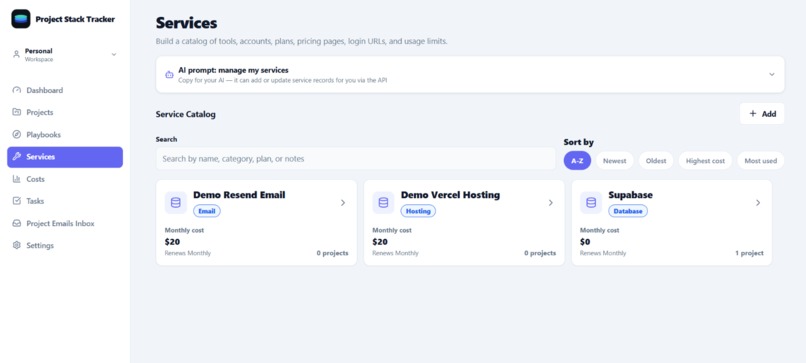The height and width of the screenshot is (363, 806).
Task: Open the Personal workspace dropdown
Action: pos(65,55)
